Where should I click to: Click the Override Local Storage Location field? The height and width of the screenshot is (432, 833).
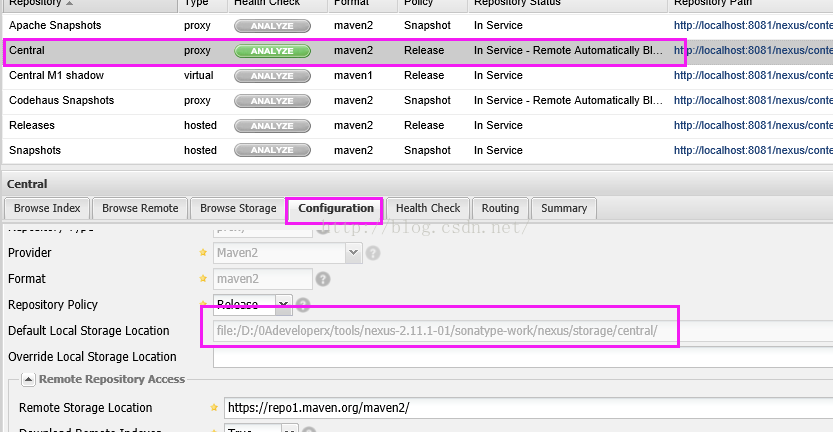click(x=523, y=357)
